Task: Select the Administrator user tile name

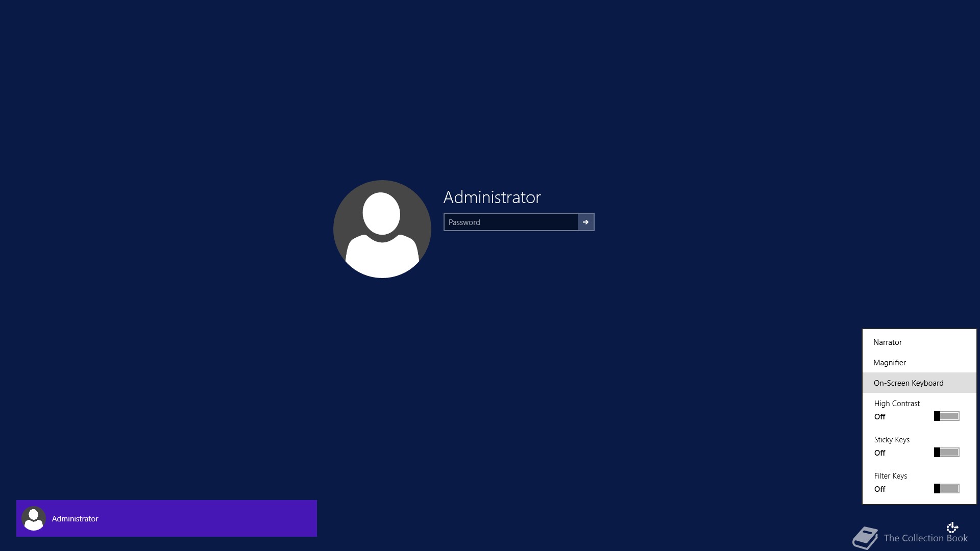Action: click(x=75, y=519)
